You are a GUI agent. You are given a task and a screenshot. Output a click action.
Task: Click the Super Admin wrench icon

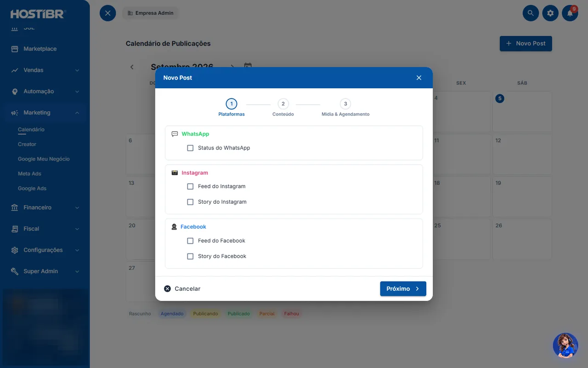15,271
